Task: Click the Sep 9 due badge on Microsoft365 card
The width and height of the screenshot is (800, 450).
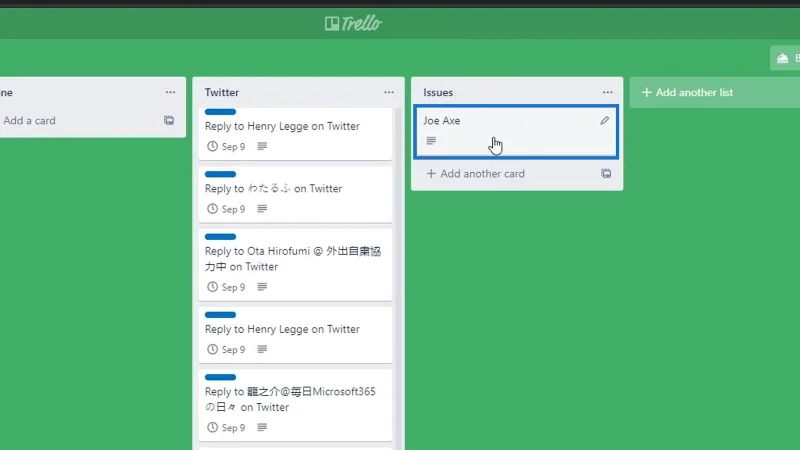Action: pos(227,428)
